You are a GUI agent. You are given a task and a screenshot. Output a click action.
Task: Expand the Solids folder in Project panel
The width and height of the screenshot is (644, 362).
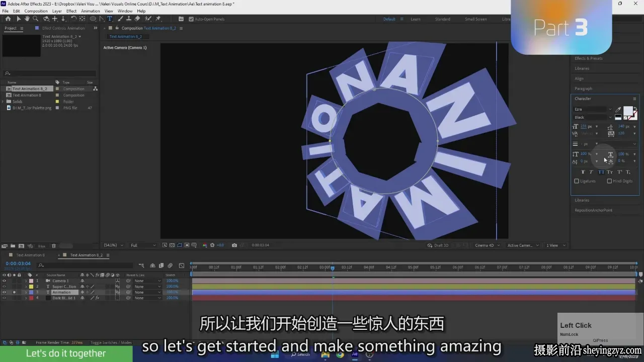(3, 102)
